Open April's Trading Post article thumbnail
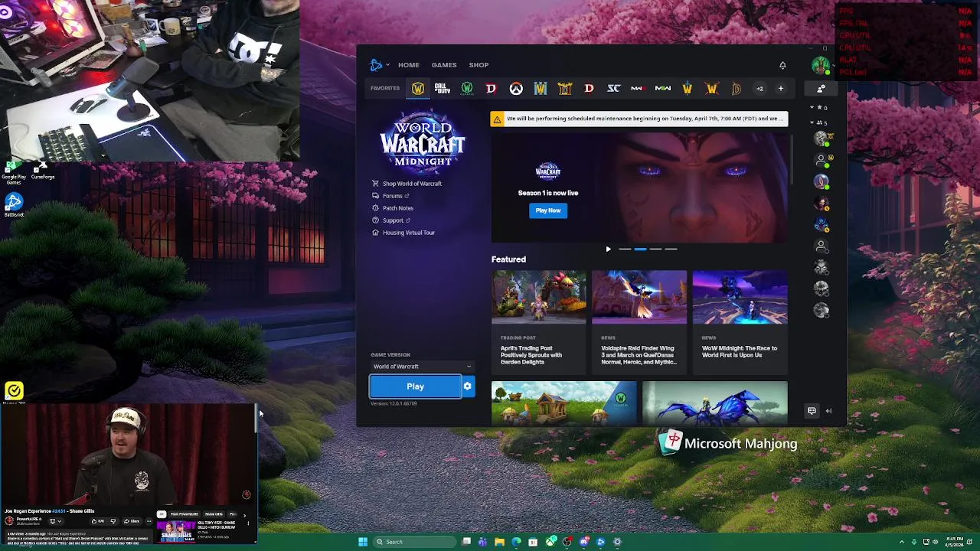 click(539, 297)
